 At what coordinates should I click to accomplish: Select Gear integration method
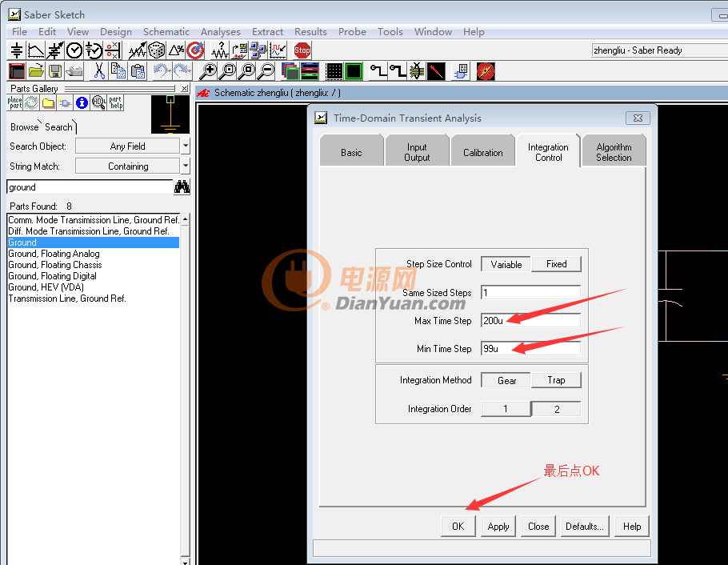(x=506, y=381)
